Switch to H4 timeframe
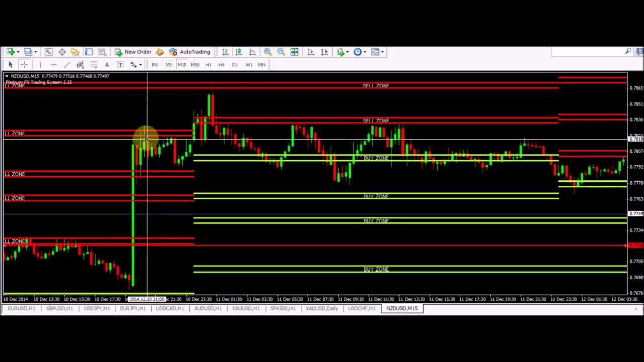The height and width of the screenshot is (362, 644). click(221, 64)
